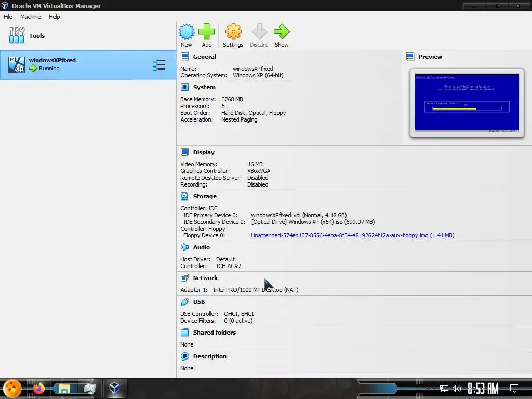
Task: Click the VM preview thumbnail
Action: pos(467,103)
